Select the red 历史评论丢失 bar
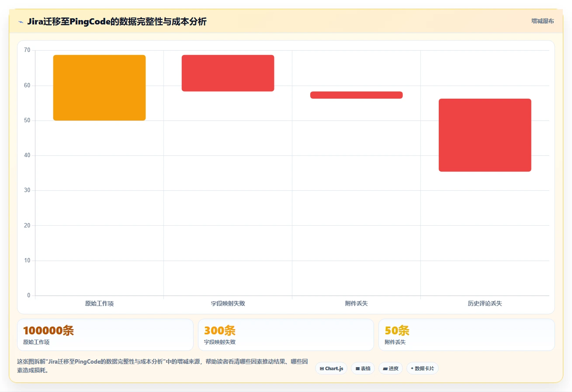Screen dimensions: 572x392 pos(485,135)
